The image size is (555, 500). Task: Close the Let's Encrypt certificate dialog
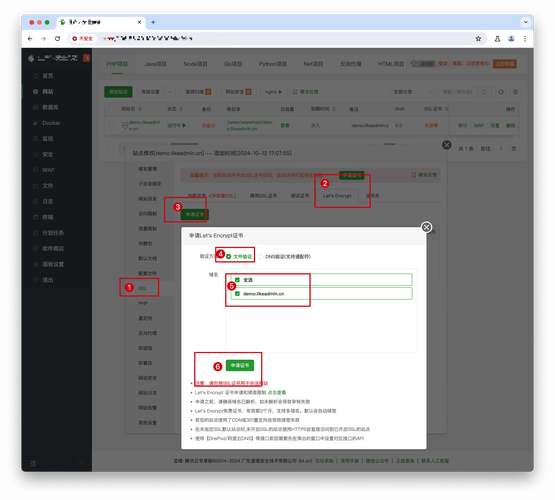(427, 227)
